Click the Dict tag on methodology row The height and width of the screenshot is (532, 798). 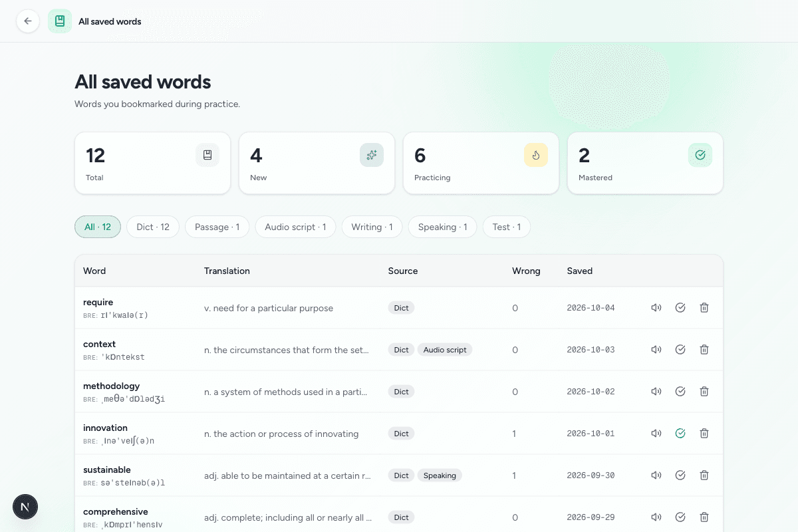point(401,392)
